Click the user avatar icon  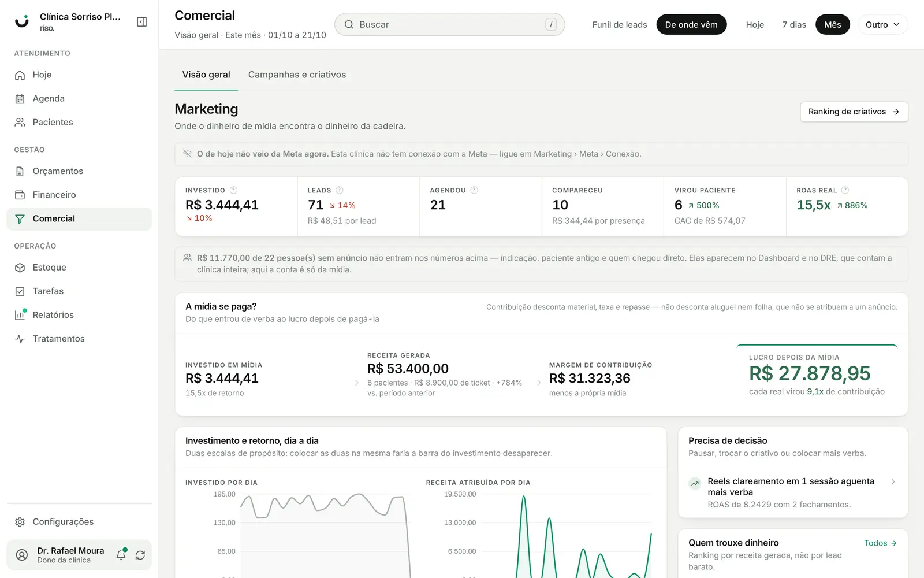tap(22, 555)
